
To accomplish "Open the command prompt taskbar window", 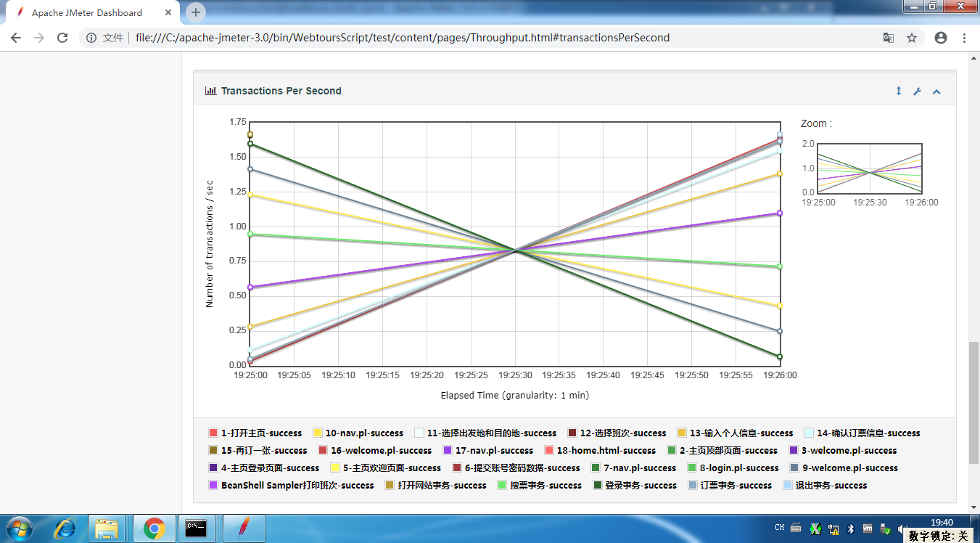I will tap(197, 528).
